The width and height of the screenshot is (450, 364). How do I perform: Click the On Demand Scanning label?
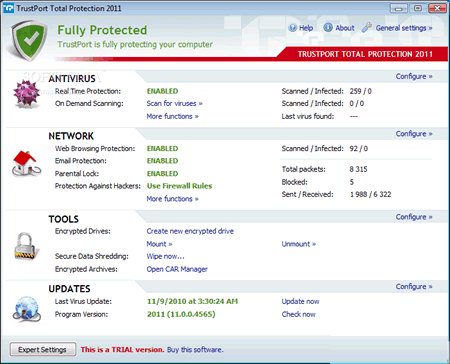89,103
